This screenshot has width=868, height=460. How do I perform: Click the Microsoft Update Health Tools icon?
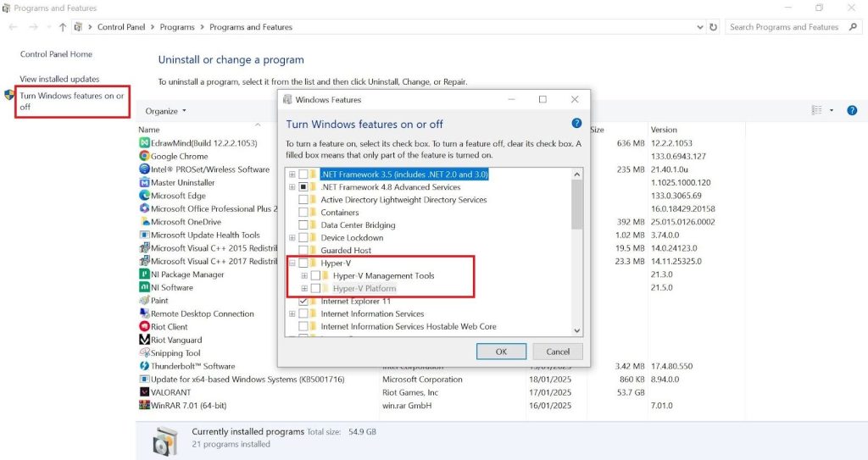[x=144, y=235]
